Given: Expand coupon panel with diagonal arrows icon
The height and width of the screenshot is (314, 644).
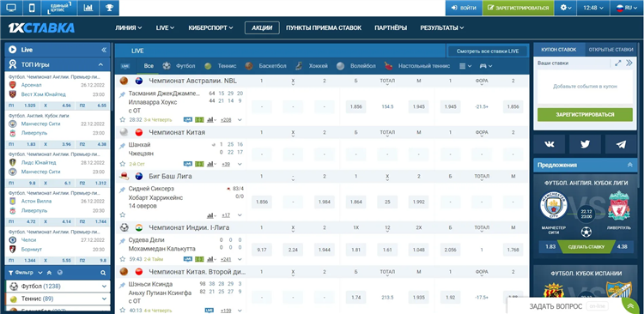Looking at the screenshot, I should (617, 63).
